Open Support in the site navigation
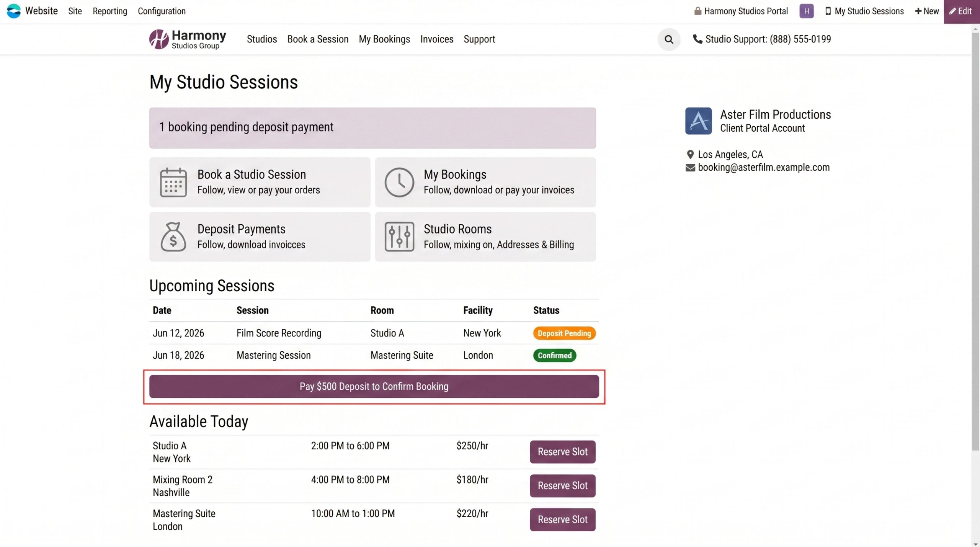The width and height of the screenshot is (980, 547). (x=479, y=39)
